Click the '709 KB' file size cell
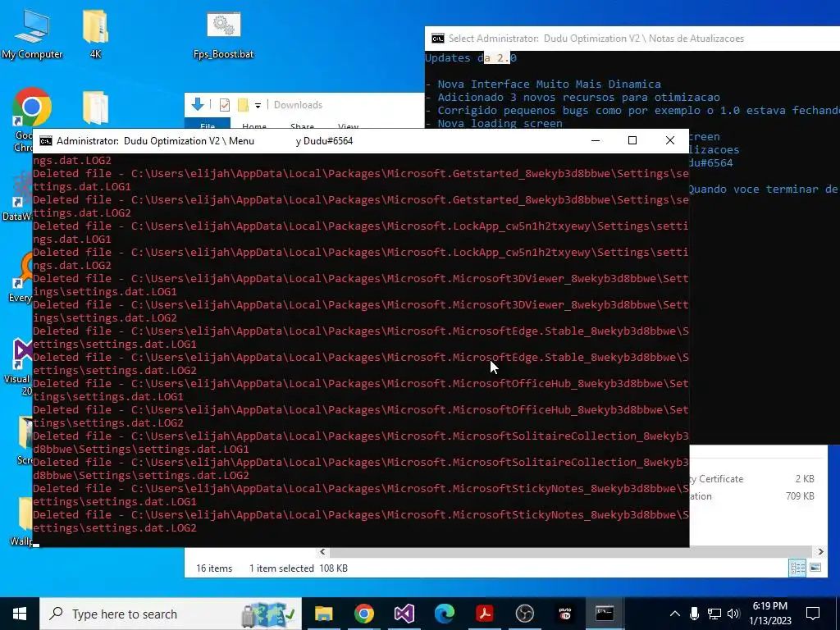Screen dimensions: 840x630 (800, 496)
